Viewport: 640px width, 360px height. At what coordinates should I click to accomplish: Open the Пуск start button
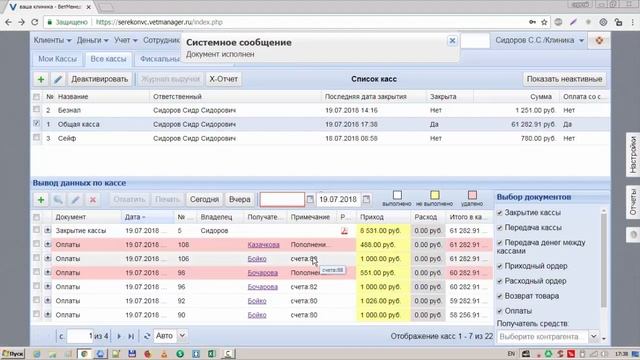pyautogui.click(x=13, y=354)
